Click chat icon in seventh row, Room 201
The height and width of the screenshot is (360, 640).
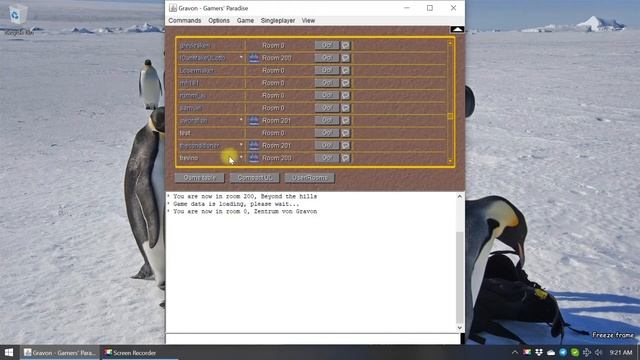click(x=346, y=120)
